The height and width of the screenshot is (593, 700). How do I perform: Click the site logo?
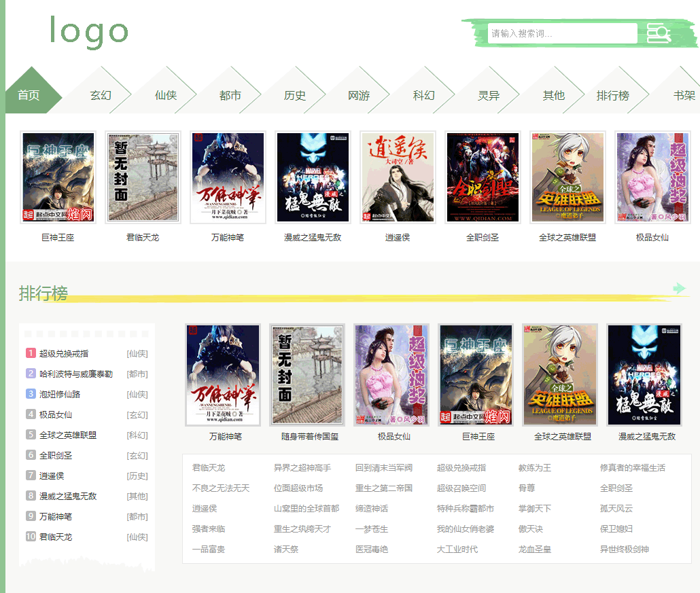(x=89, y=31)
